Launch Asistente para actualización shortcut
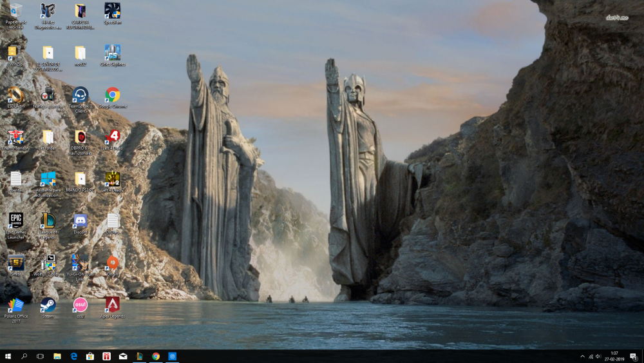This screenshot has width=644, height=363. [48, 184]
